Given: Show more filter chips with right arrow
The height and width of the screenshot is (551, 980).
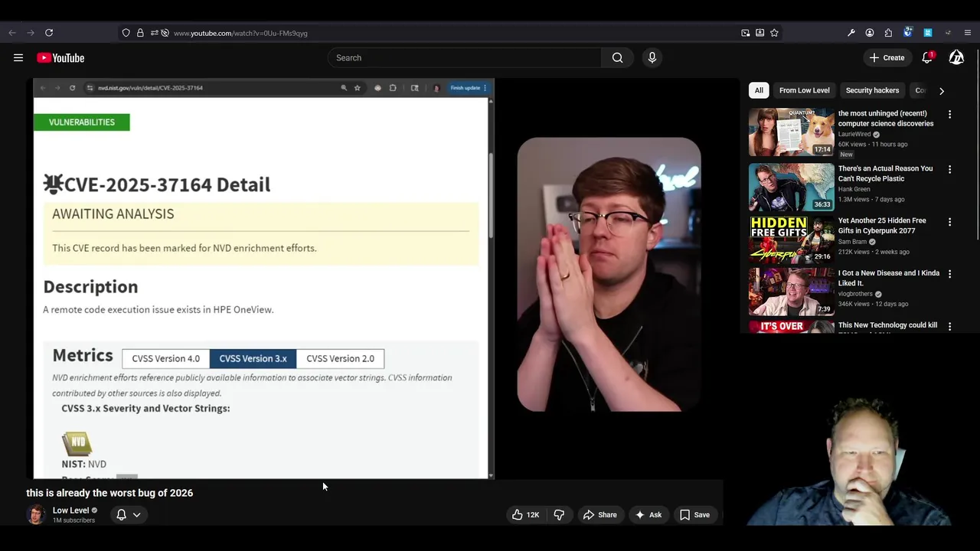Looking at the screenshot, I should pos(942,90).
